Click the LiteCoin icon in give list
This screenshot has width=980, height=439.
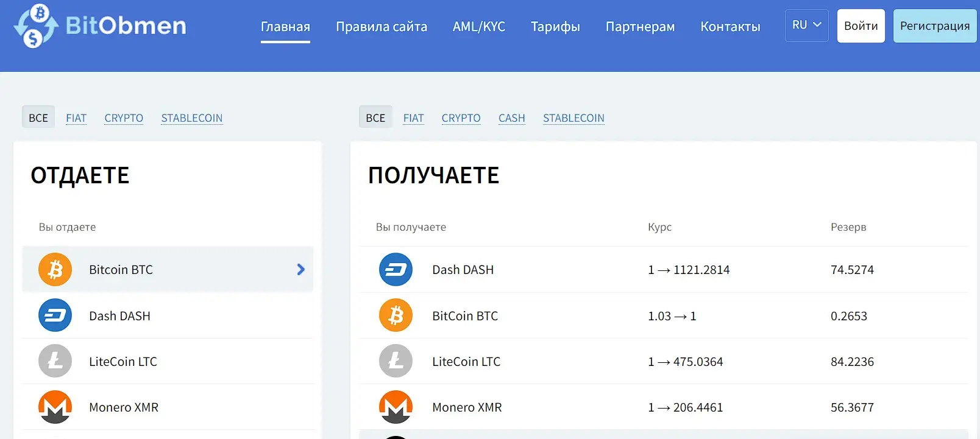click(x=55, y=361)
